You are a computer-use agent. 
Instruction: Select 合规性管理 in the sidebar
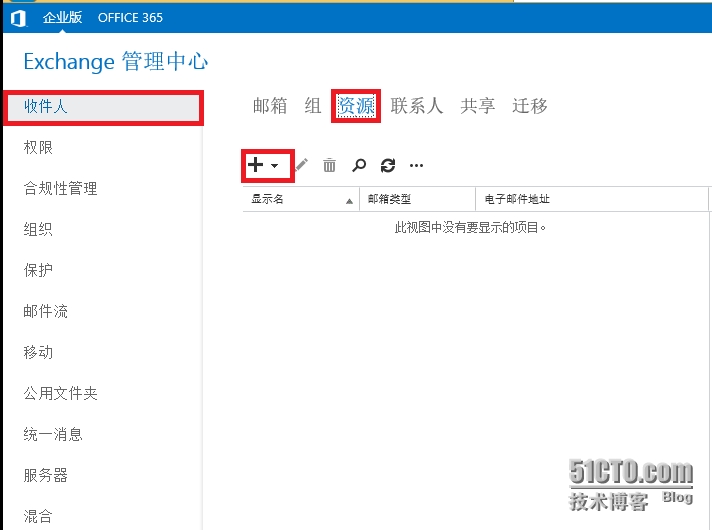click(x=60, y=188)
